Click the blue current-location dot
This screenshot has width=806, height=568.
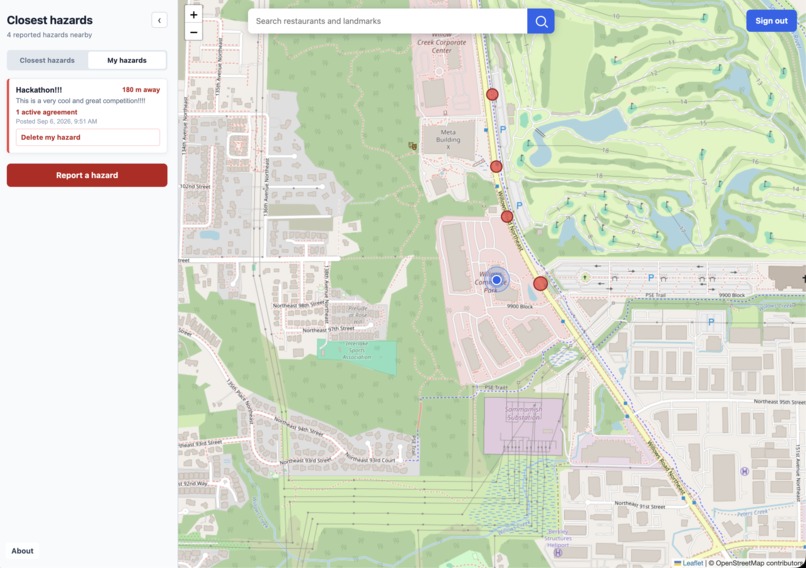pyautogui.click(x=497, y=280)
